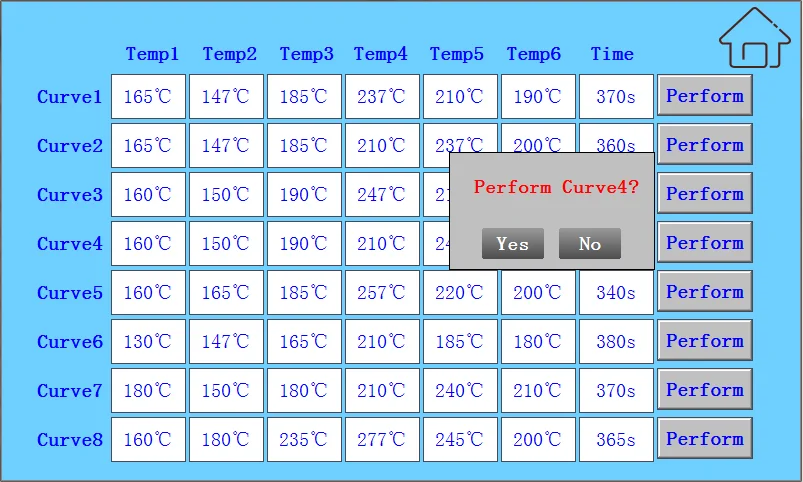This screenshot has width=803, height=482.
Task: Select Curve7 Temp4 field 210℃
Action: coord(382,391)
